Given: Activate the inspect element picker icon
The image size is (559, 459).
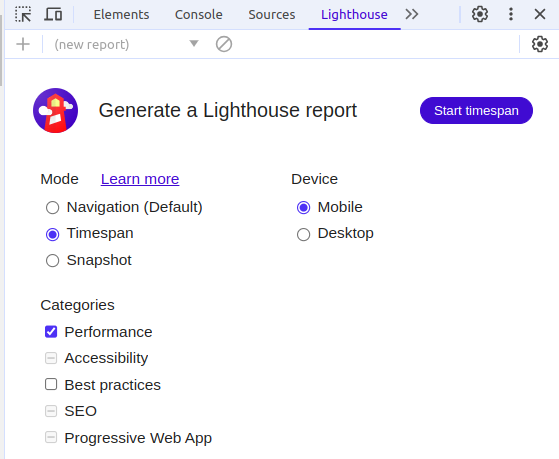Looking at the screenshot, I should [x=23, y=15].
